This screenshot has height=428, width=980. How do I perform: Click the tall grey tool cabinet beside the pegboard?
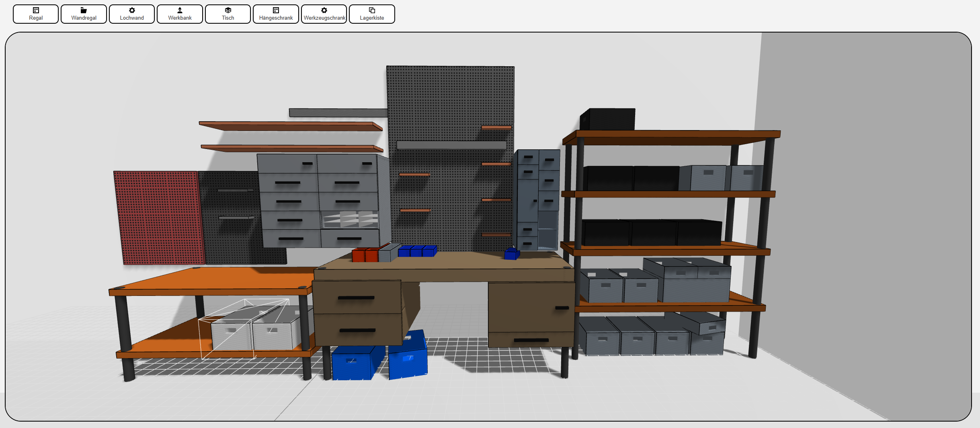(x=537, y=199)
